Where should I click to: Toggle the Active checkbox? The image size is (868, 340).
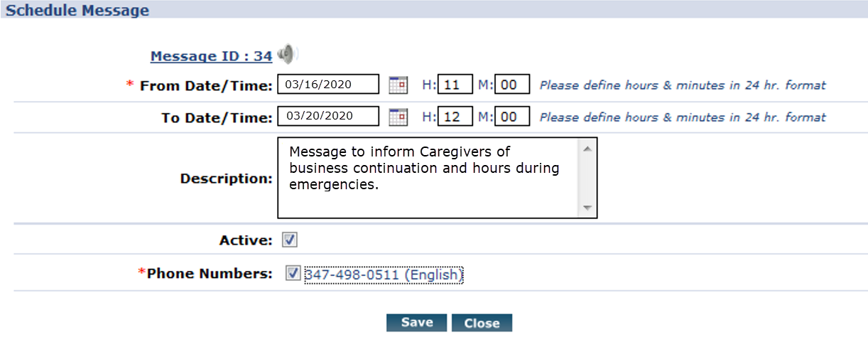coord(290,240)
